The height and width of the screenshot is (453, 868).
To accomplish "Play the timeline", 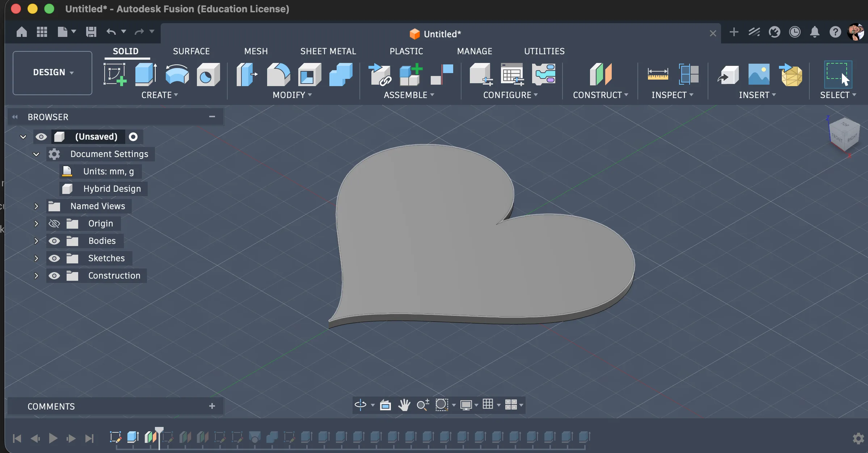I will point(53,439).
